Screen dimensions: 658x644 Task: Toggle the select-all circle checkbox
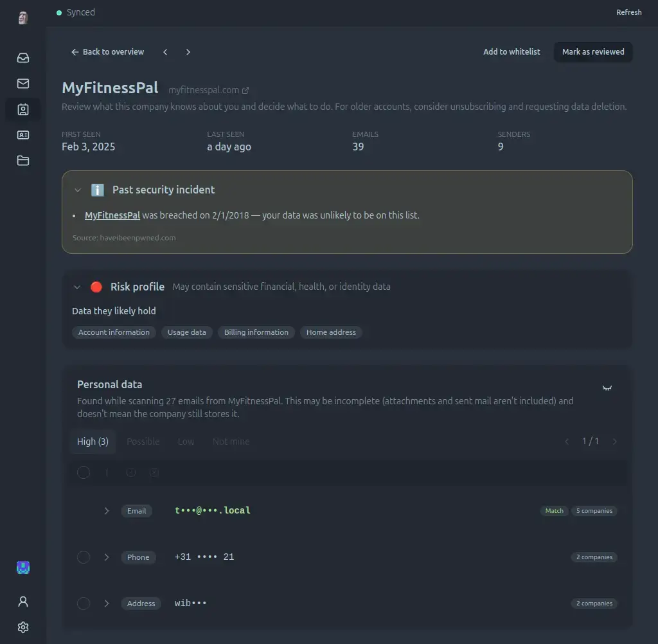coord(84,472)
